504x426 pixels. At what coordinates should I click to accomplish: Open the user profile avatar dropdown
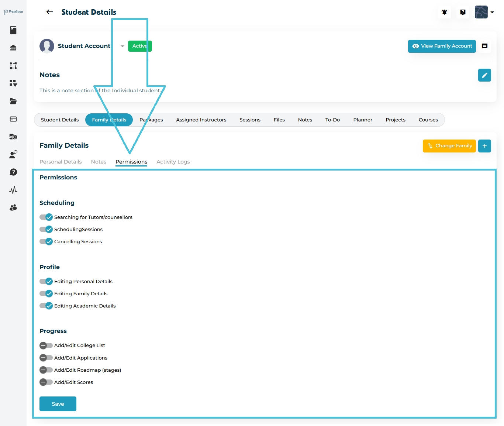tap(484, 12)
